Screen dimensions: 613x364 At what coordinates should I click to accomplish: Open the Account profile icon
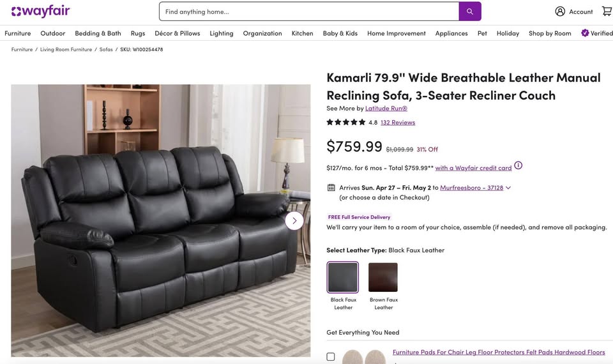[560, 11]
